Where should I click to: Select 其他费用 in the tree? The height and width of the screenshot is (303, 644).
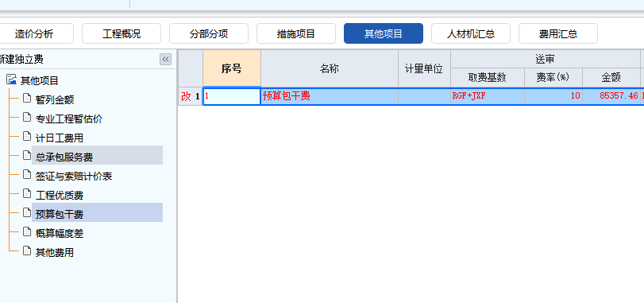click(55, 252)
